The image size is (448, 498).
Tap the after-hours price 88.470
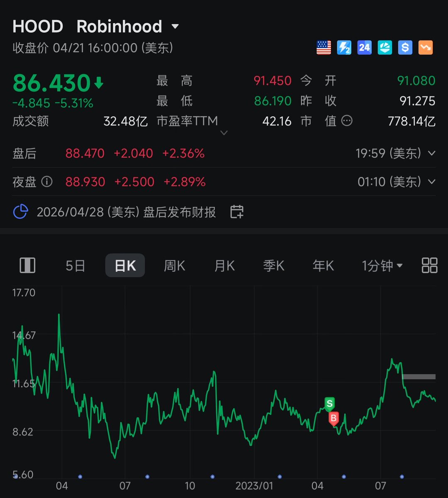coord(85,154)
